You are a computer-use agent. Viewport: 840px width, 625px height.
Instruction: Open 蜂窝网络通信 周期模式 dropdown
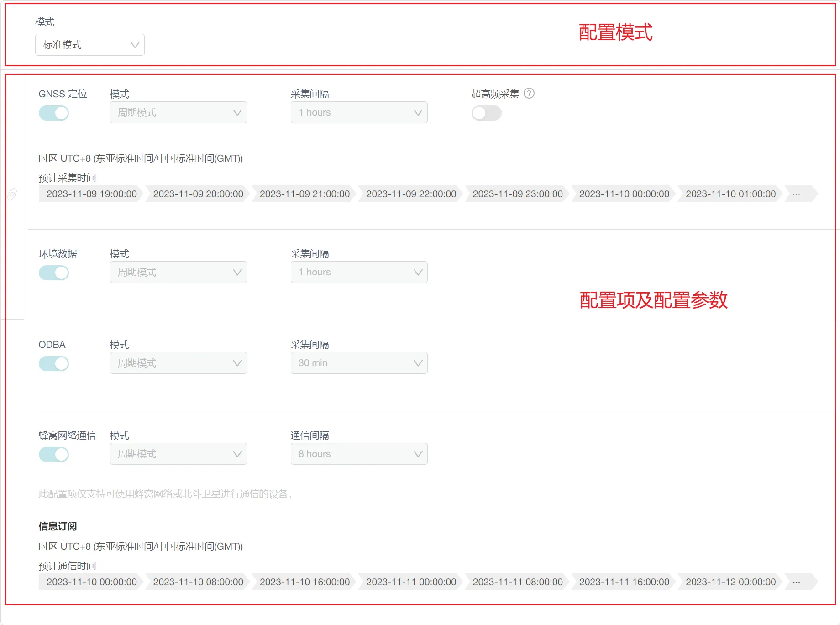(x=178, y=454)
